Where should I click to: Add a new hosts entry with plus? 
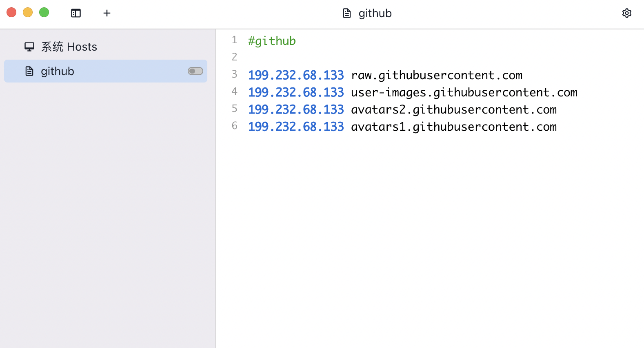[x=107, y=13]
